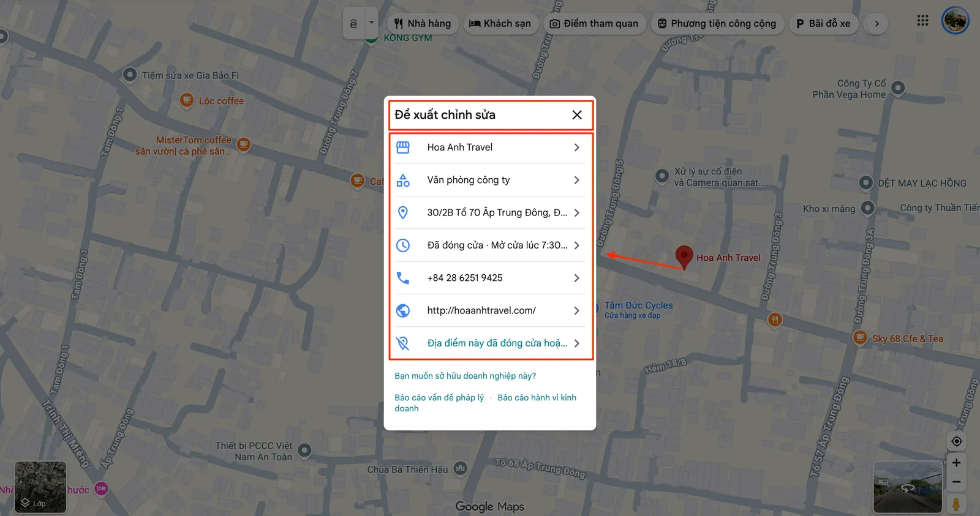This screenshot has width=980, height=516.
Task: Open the Lớp map layers thumbnail
Action: click(x=40, y=487)
